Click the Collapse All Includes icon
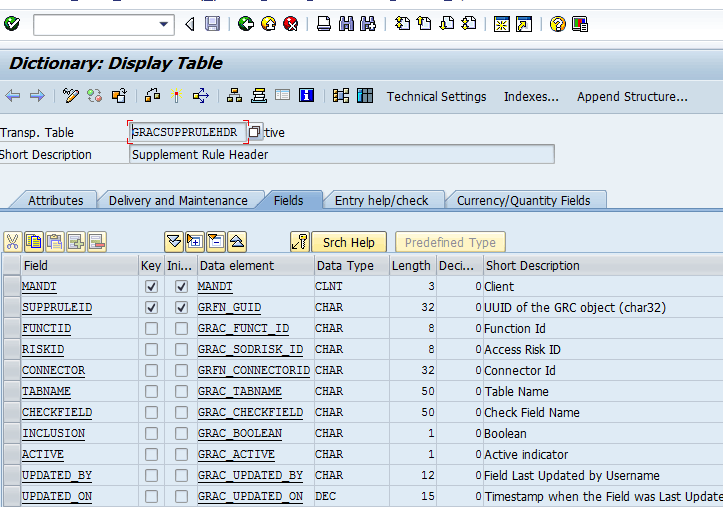The image size is (723, 507). coord(237,242)
